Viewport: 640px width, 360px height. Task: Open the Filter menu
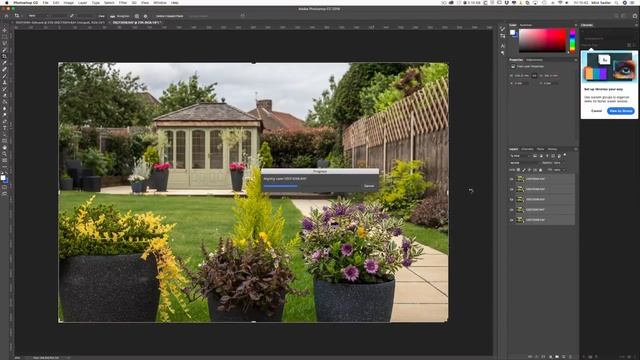pos(122,3)
